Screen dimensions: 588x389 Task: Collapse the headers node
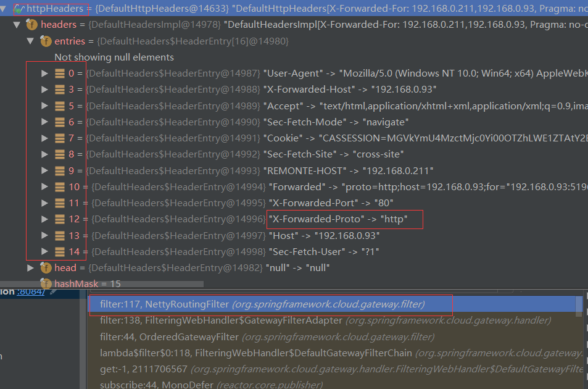pos(17,25)
